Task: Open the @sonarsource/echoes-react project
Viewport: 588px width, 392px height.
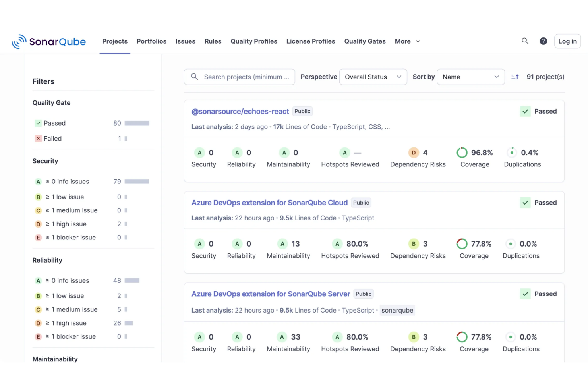Action: [x=240, y=111]
